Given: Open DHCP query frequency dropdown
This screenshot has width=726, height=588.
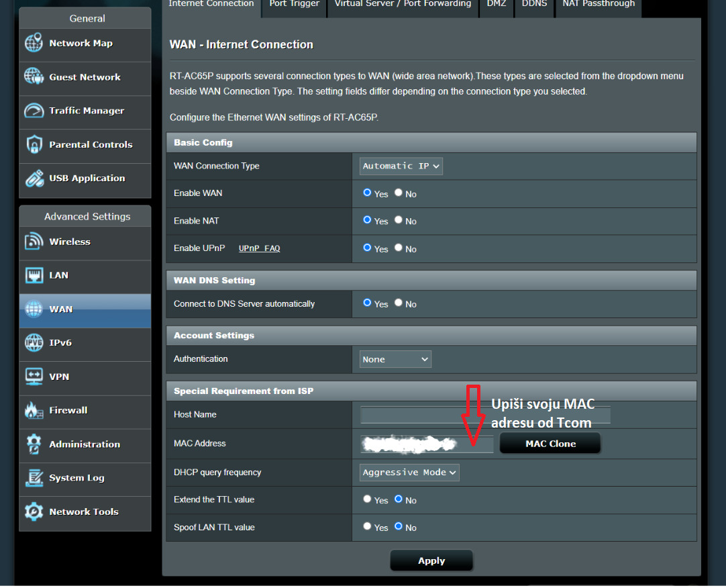Looking at the screenshot, I should pyautogui.click(x=409, y=473).
